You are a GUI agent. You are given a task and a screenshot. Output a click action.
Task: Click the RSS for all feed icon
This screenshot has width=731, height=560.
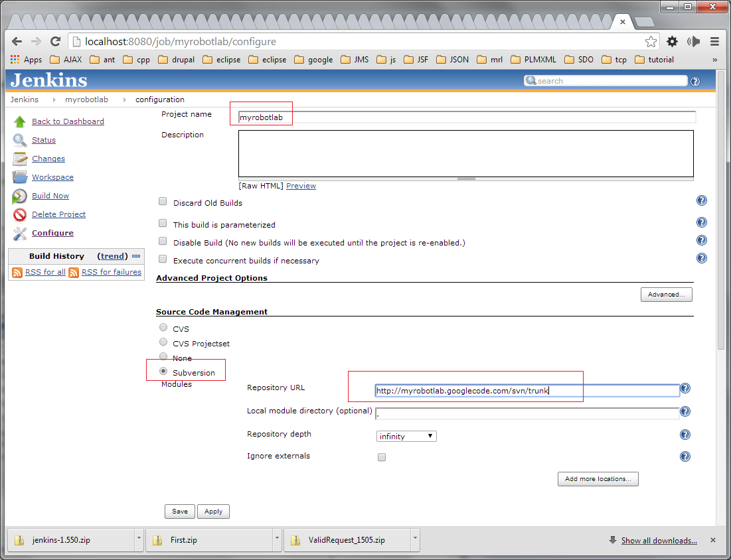[17, 272]
